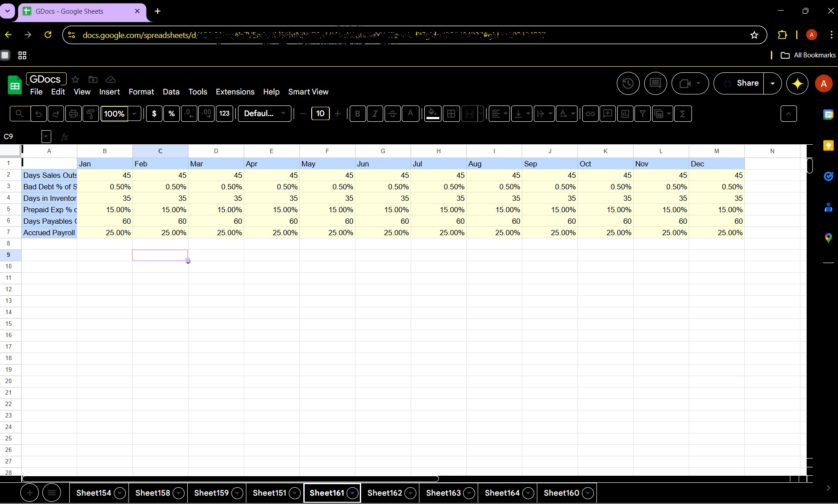Open the Data menu
Viewport: 838px width, 504px height.
tap(171, 92)
